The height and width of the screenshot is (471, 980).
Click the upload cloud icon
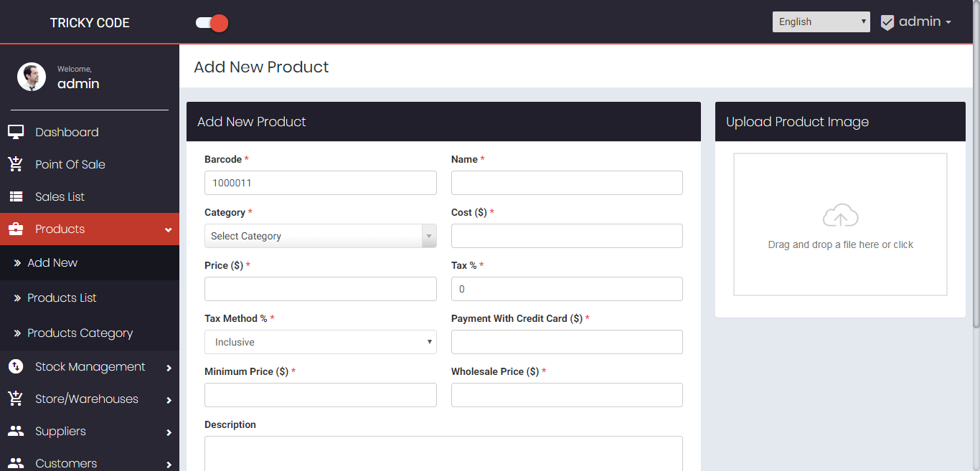coord(840,214)
